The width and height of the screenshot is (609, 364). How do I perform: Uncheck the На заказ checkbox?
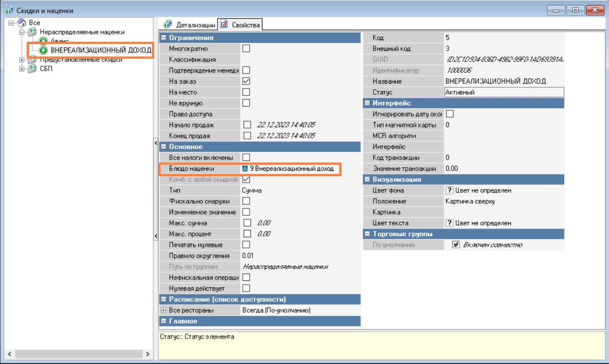tap(246, 81)
